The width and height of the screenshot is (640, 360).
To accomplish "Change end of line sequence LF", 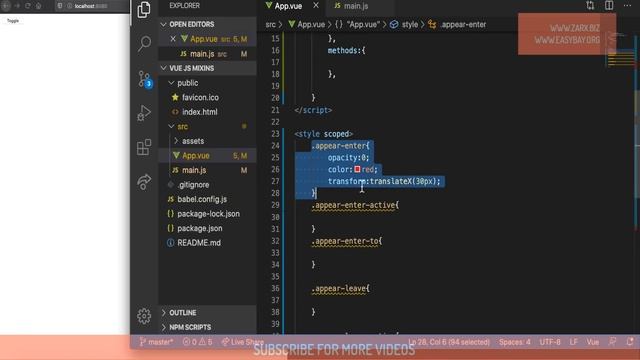I will click(x=573, y=342).
